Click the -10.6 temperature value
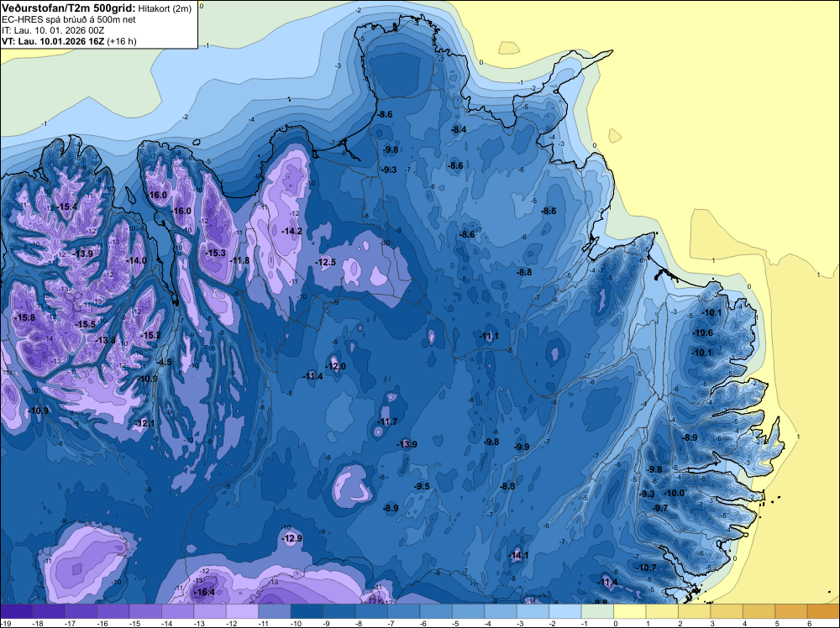 pos(703,332)
